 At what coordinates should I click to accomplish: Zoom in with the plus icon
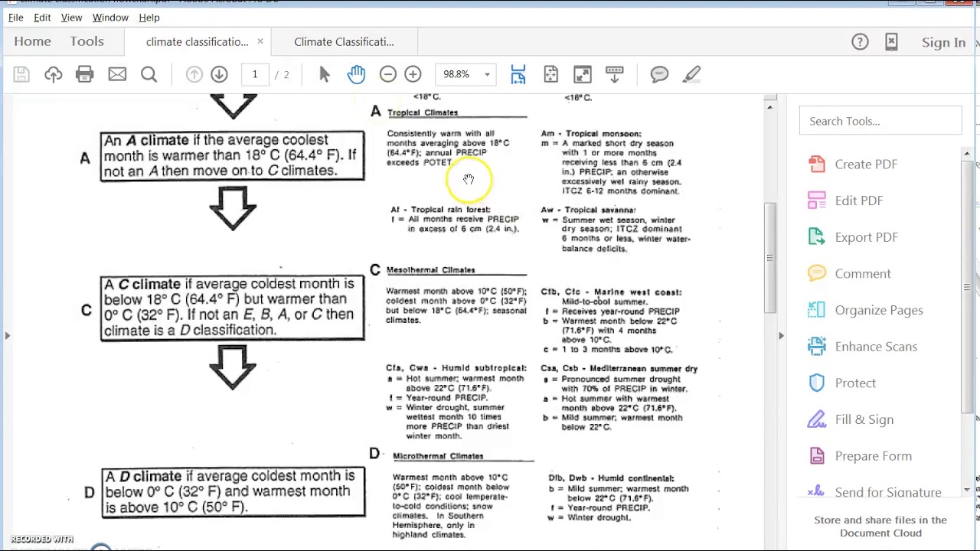tap(413, 74)
